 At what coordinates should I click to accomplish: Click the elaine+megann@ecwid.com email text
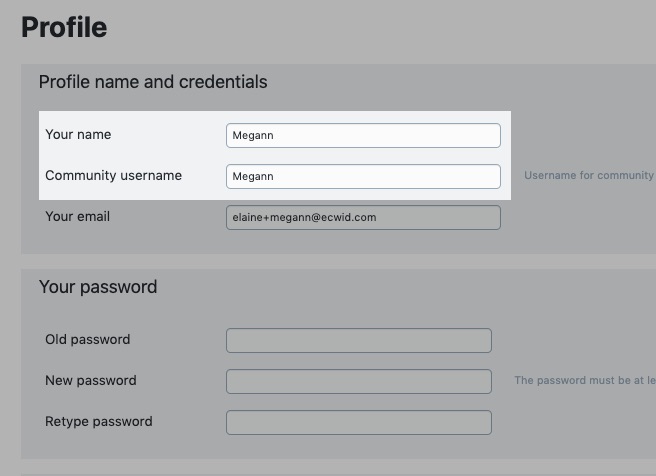(304, 218)
